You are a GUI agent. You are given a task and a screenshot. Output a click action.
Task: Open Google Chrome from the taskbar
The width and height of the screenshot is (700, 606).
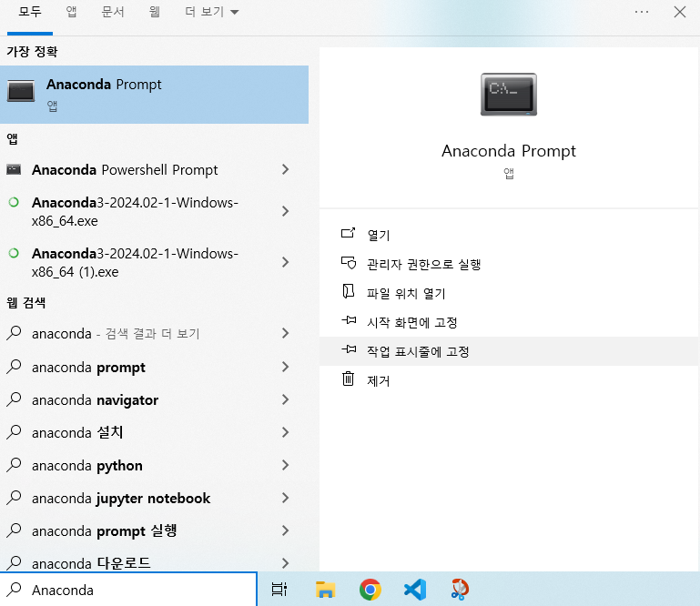tap(370, 590)
